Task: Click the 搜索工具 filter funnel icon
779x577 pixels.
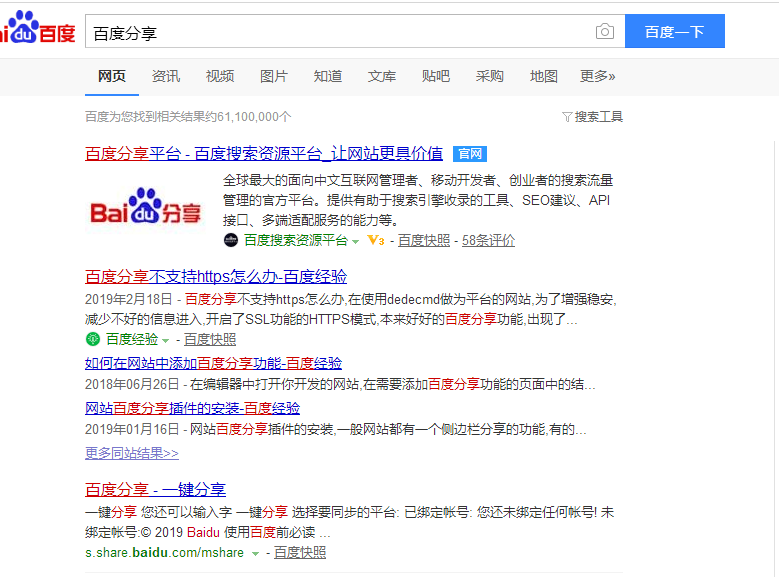Action: click(567, 117)
